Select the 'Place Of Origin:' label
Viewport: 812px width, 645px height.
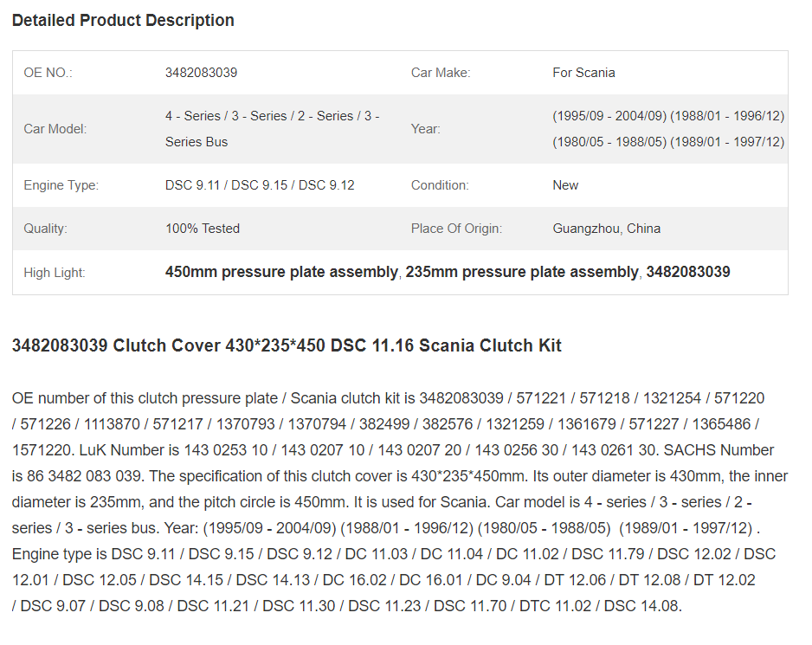coord(456,229)
